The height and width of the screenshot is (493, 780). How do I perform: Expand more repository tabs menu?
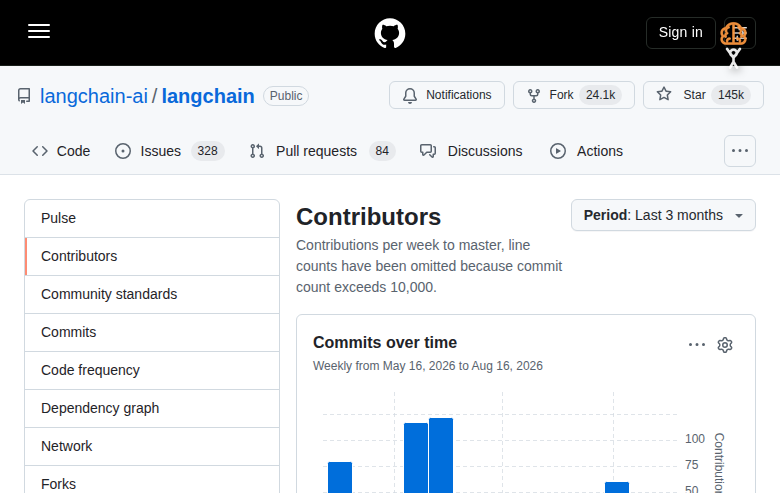click(x=740, y=151)
